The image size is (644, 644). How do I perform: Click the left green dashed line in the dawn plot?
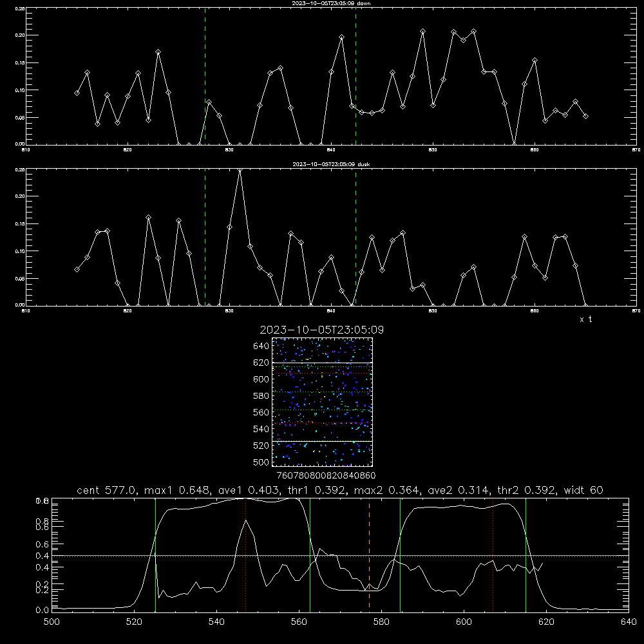pos(205,76)
